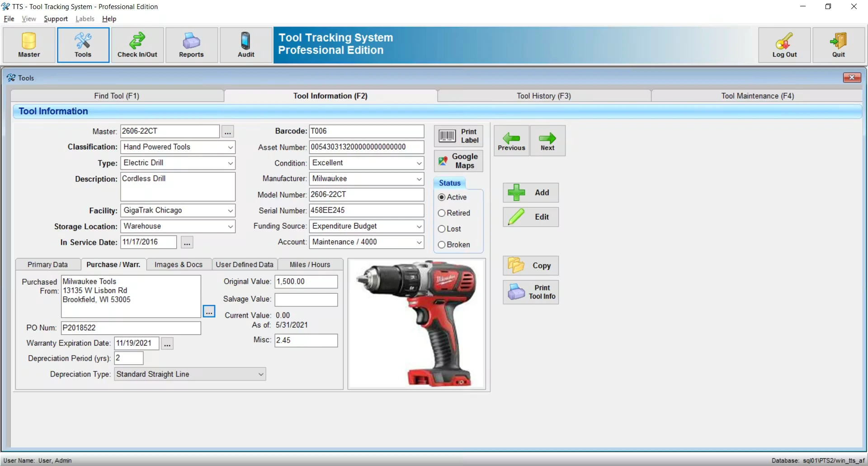Edit the current tool record

[531, 217]
